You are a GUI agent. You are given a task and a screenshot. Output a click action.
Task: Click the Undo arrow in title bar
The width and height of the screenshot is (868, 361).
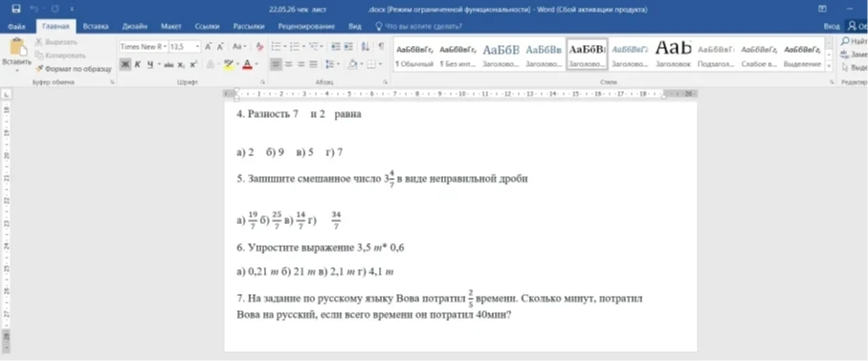(x=34, y=9)
